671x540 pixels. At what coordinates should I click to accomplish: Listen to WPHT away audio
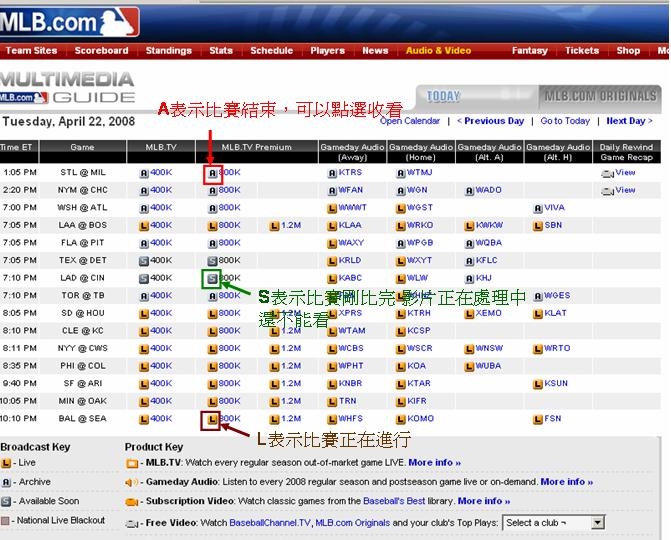pyautogui.click(x=351, y=366)
